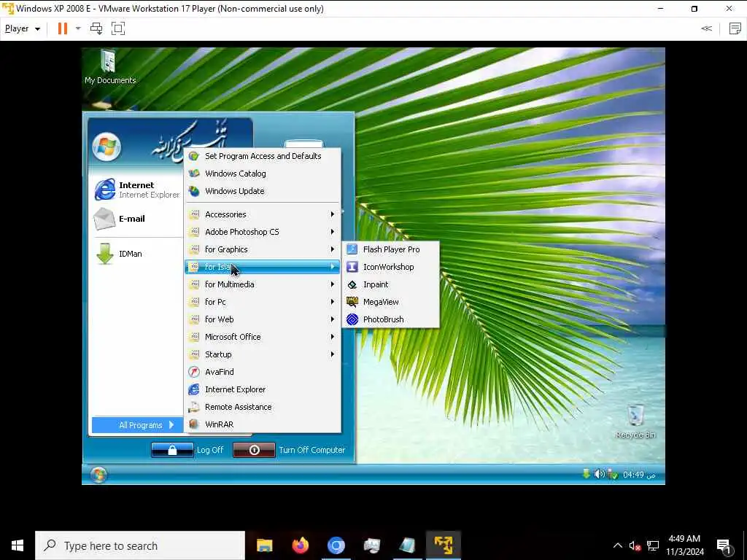Image resolution: width=747 pixels, height=560 pixels.
Task: Click the XP tray volume icon
Action: pos(600,474)
